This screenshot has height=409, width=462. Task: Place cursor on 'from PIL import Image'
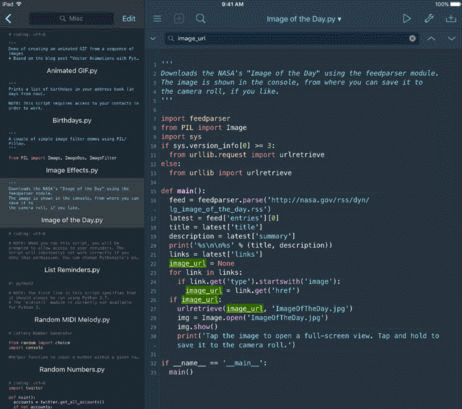tap(204, 128)
